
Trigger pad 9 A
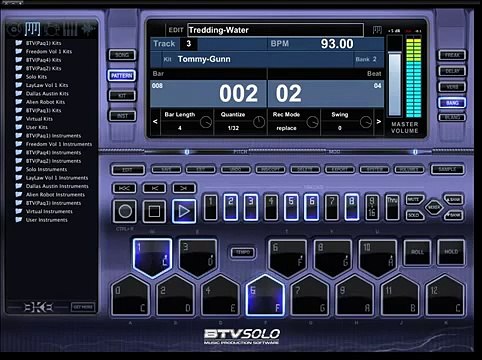pyautogui.click(x=355, y=296)
